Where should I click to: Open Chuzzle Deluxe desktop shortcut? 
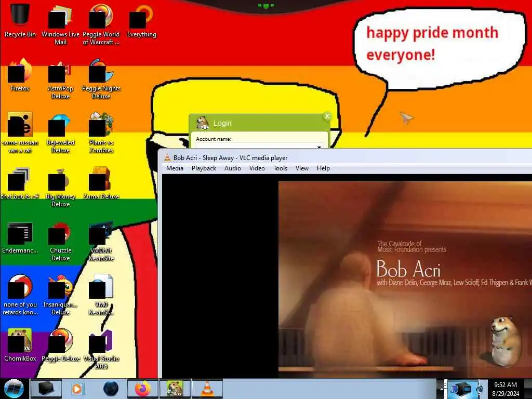(x=60, y=241)
